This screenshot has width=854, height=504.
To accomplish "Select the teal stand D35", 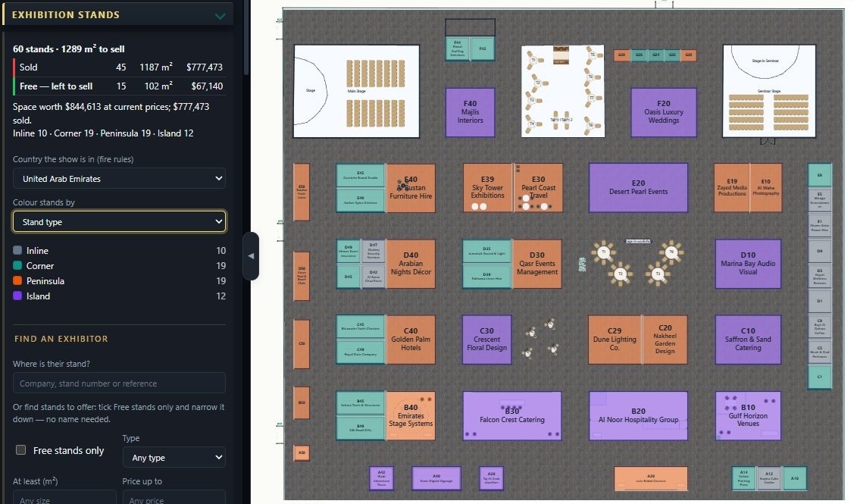I will [487, 251].
